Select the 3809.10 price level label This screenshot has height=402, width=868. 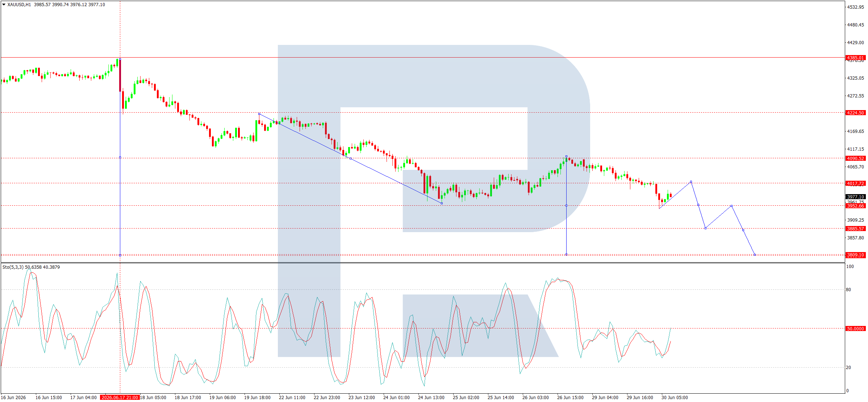(x=856, y=255)
